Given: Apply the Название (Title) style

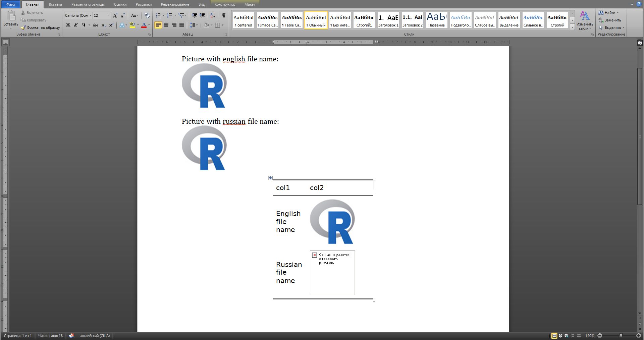Looking at the screenshot, I should click(437, 20).
